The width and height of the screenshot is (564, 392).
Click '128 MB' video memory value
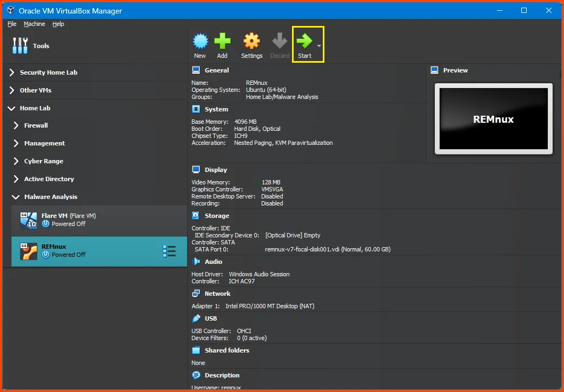click(271, 182)
